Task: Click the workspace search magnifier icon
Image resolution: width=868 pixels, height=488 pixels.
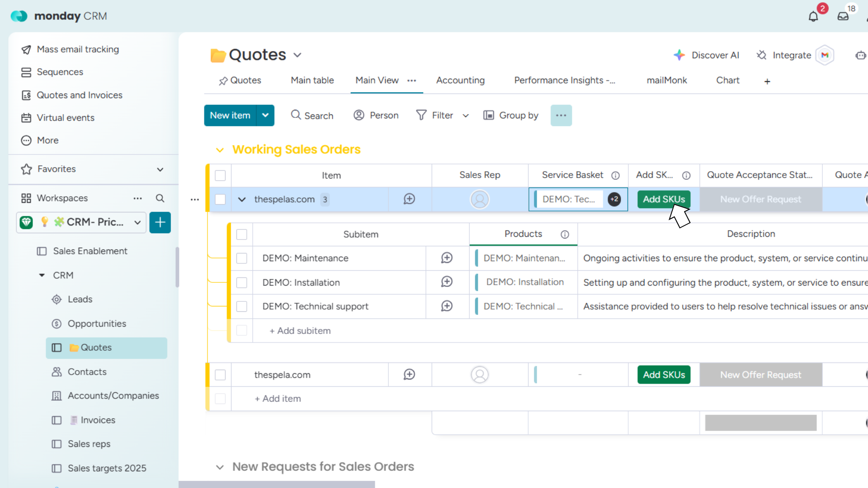Action: pos(160,198)
